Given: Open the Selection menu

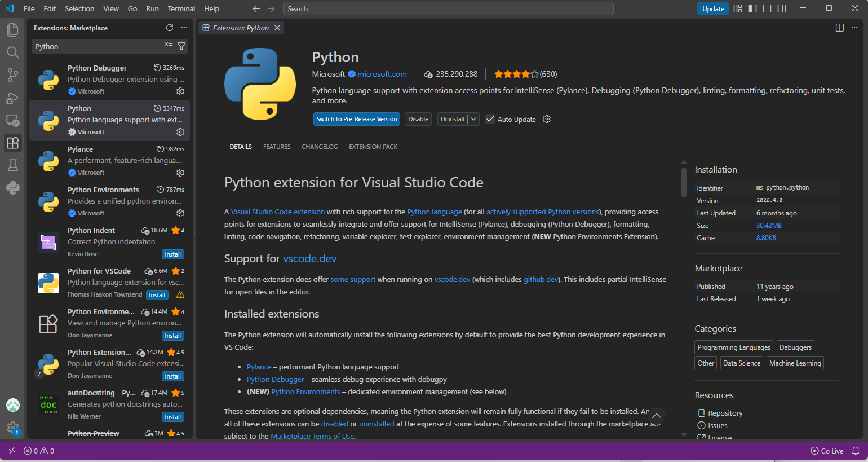Looking at the screenshot, I should 79,8.
